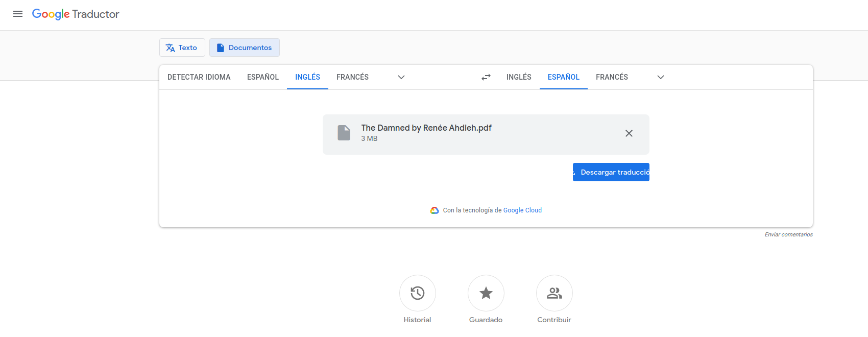Remove the uploaded PDF file
The image size is (868, 337).
pos(629,133)
